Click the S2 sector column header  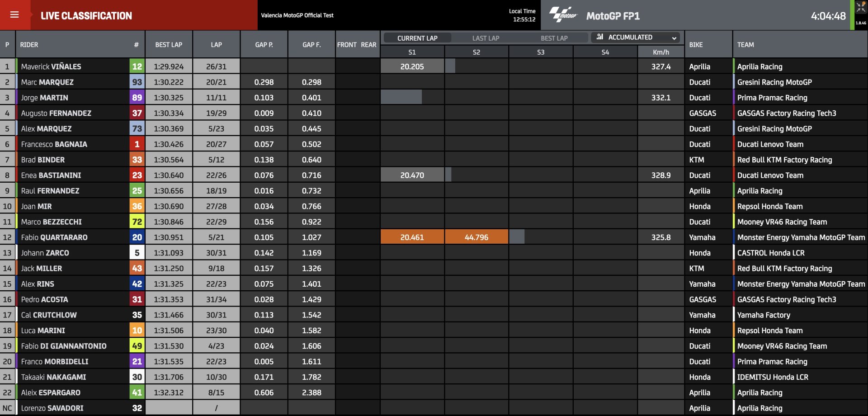[476, 52]
